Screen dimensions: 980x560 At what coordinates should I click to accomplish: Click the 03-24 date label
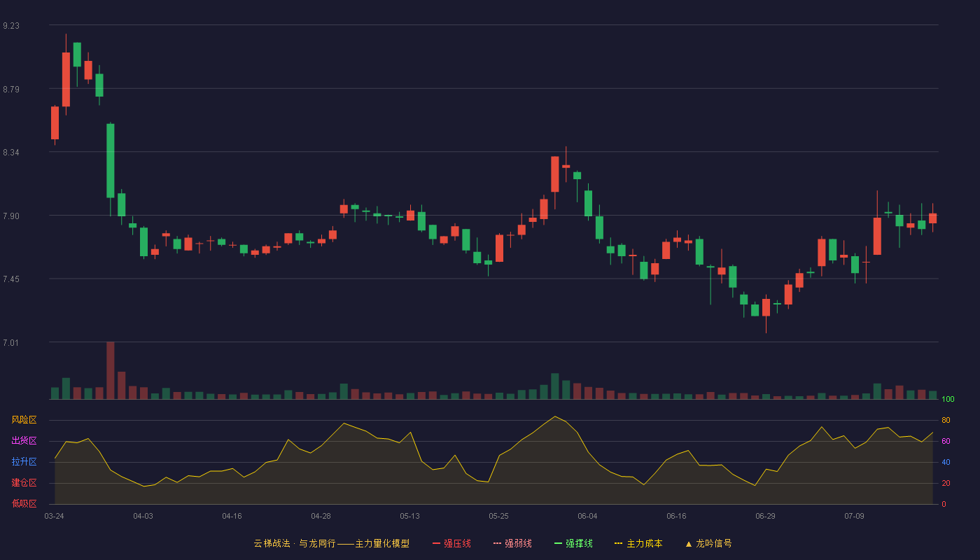54,516
